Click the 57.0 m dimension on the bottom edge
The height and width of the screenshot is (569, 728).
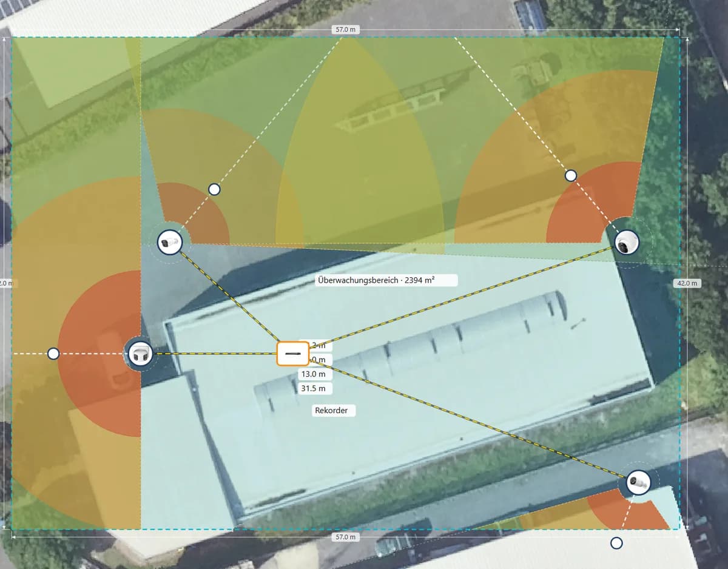(x=345, y=537)
